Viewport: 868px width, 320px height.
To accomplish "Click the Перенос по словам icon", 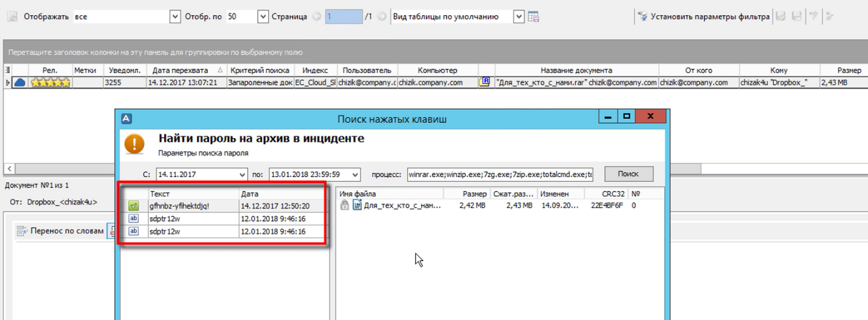I will [22, 231].
